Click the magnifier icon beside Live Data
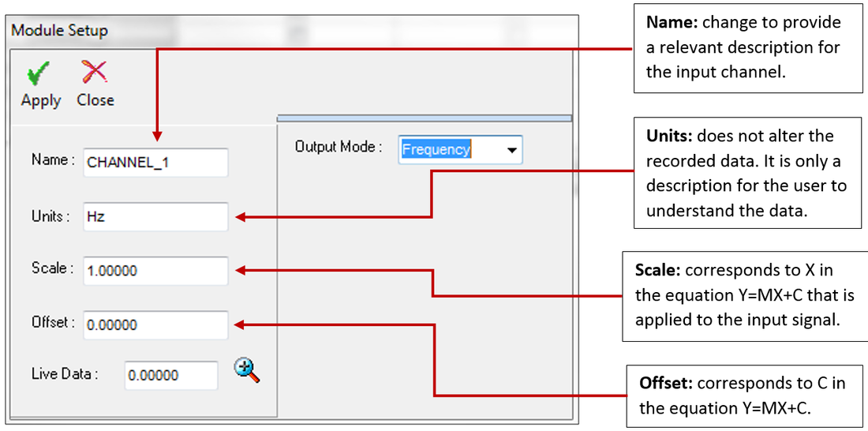868x431 pixels. [x=246, y=369]
